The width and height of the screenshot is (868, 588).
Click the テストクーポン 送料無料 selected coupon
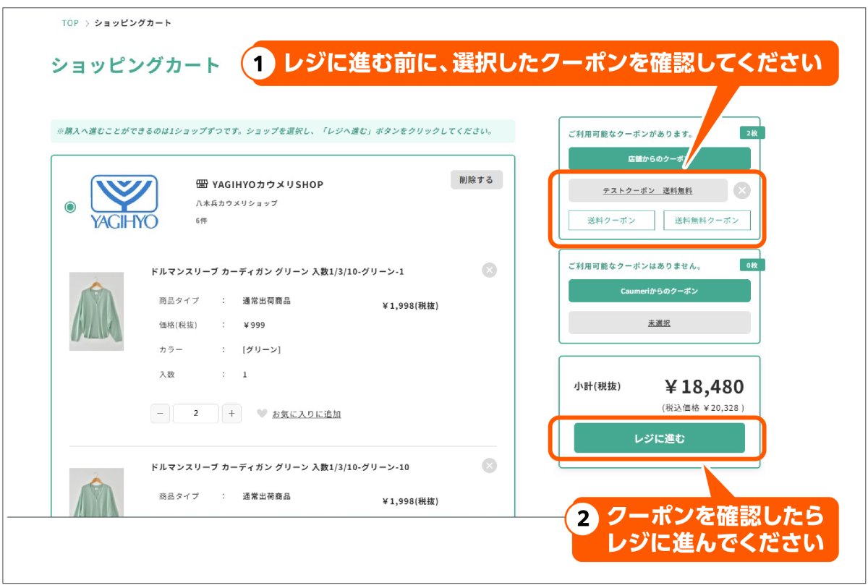[x=647, y=190]
